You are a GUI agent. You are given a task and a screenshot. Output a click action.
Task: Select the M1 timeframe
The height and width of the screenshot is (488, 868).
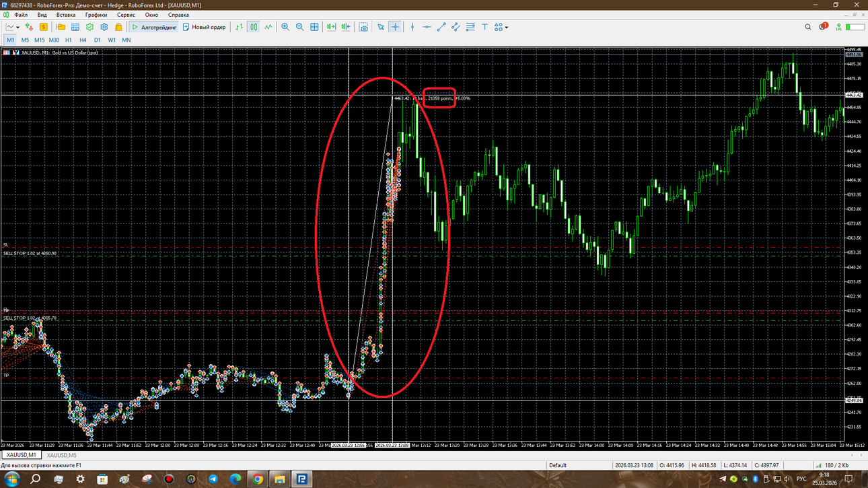click(x=10, y=40)
